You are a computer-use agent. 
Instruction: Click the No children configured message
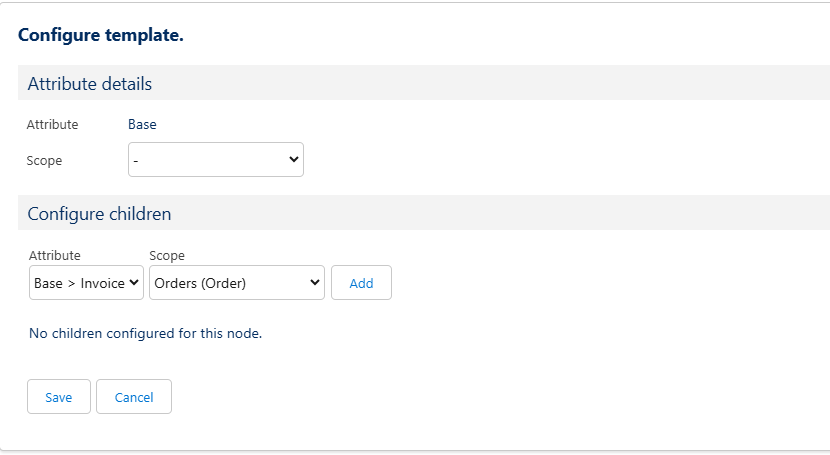click(x=145, y=333)
